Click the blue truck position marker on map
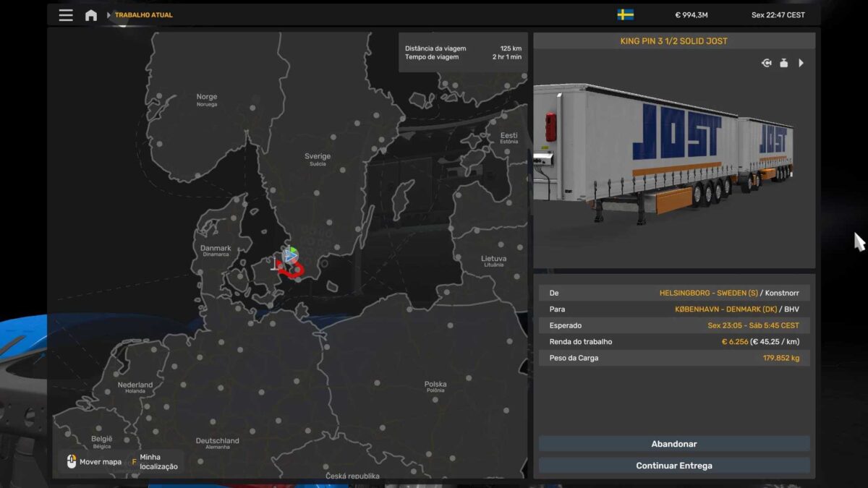Image resolution: width=868 pixels, height=488 pixels. 289,255
